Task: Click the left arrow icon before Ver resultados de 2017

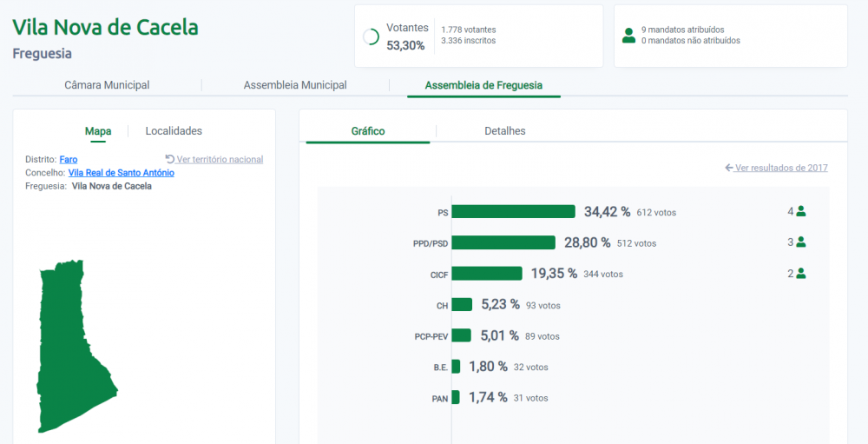Action: click(729, 168)
